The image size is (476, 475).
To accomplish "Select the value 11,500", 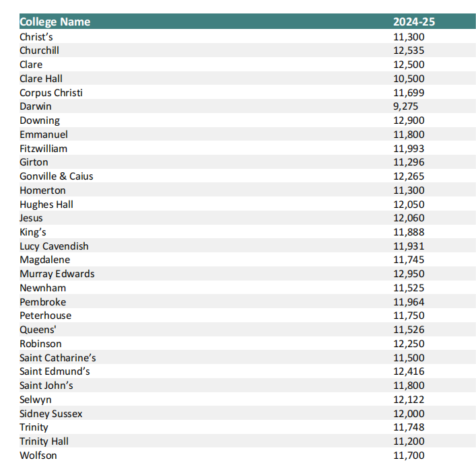I will tap(409, 358).
